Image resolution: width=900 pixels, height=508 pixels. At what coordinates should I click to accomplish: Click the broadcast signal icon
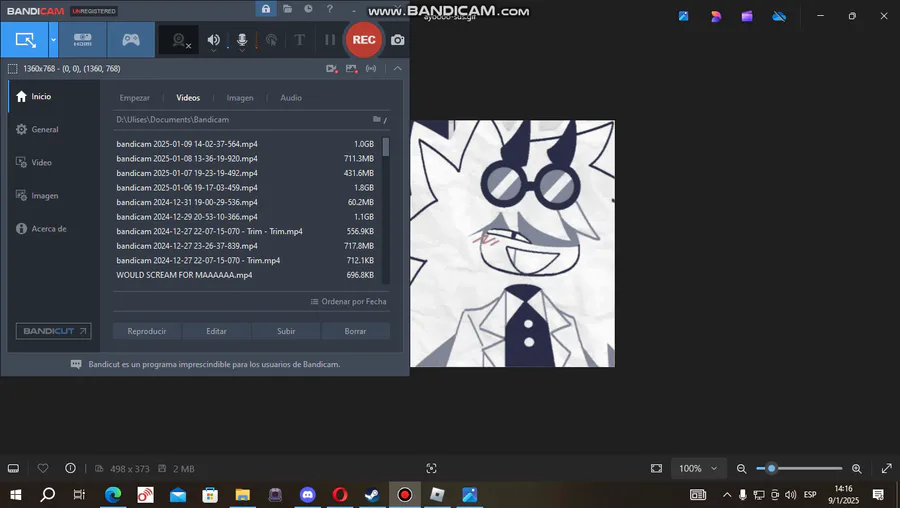[371, 69]
